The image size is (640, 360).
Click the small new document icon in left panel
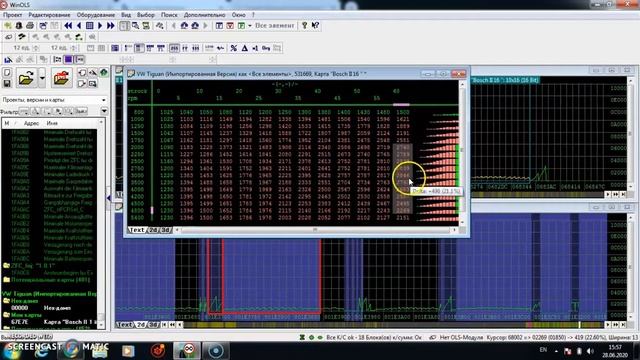click(x=7, y=73)
